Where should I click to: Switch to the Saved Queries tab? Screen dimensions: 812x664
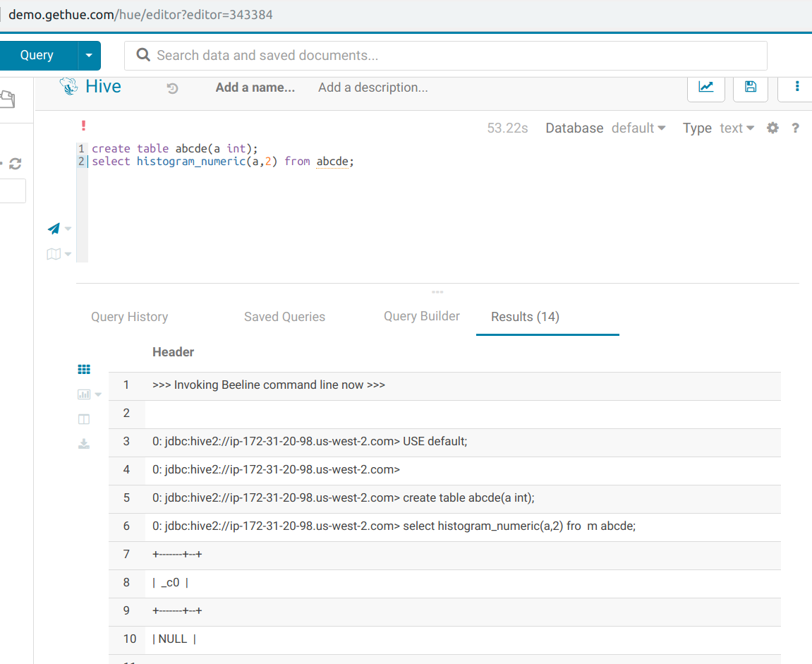tap(285, 316)
